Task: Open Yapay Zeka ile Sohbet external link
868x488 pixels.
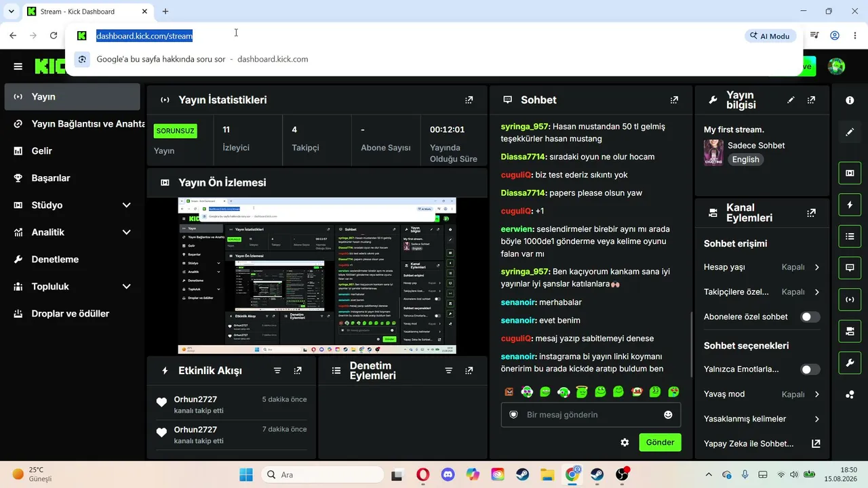Action: (x=816, y=444)
